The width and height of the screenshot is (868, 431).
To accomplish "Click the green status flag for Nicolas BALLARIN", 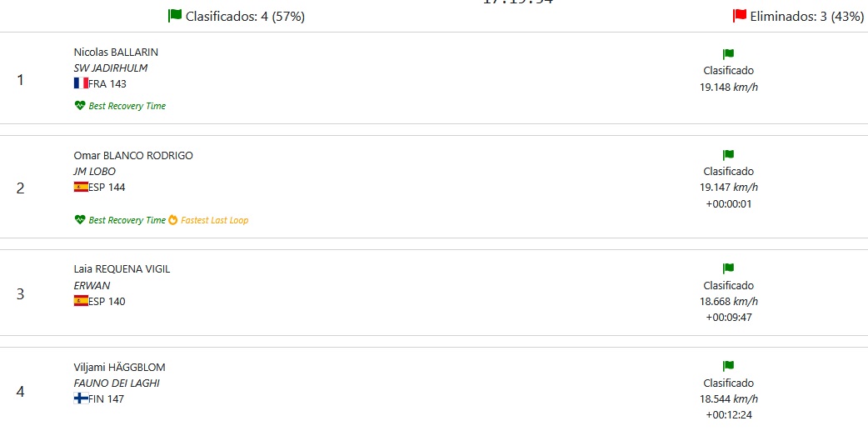I will (728, 55).
